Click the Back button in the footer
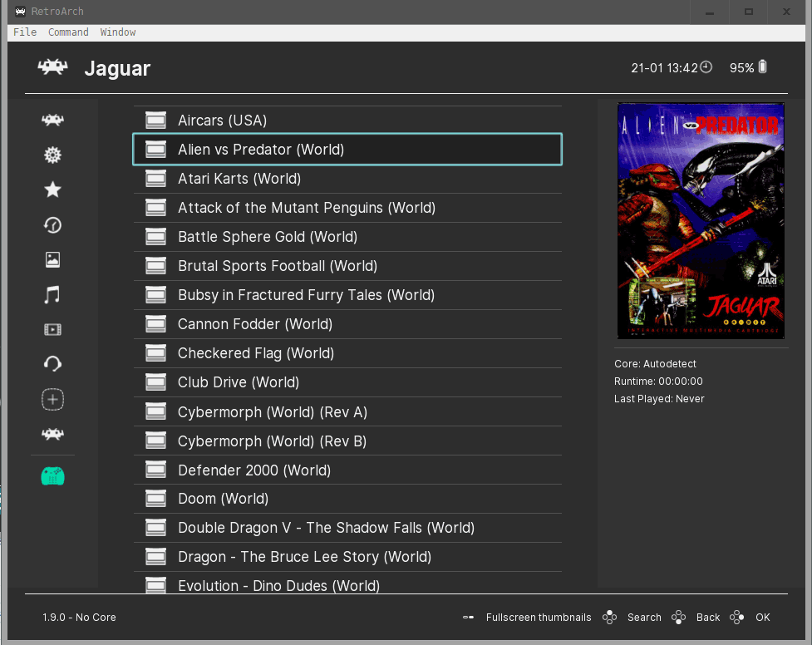Screen dimensions: 812x645 (696, 617)
